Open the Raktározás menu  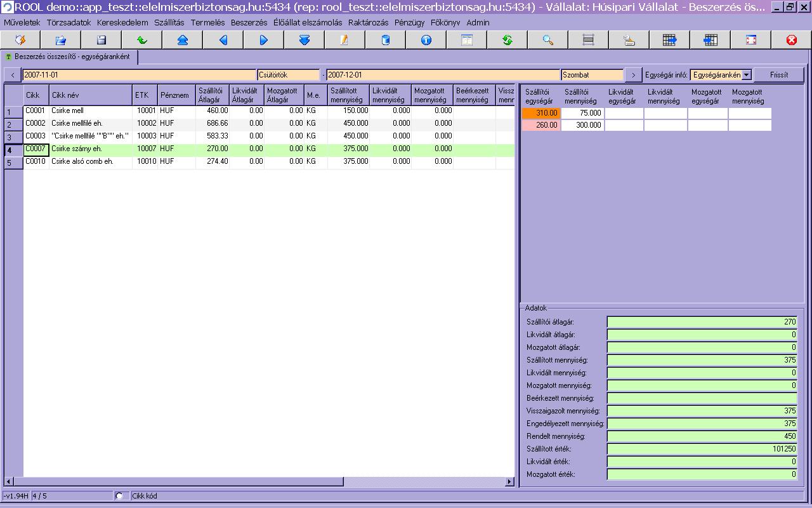368,22
